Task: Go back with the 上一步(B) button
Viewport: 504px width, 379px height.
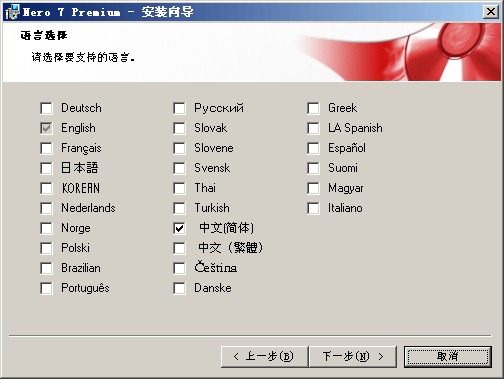Action: click(x=264, y=356)
